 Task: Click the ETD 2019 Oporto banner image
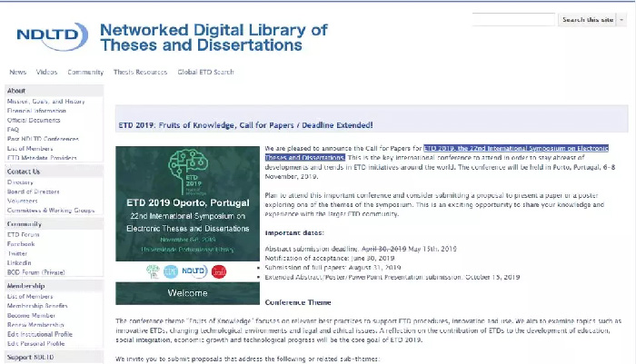187,203
